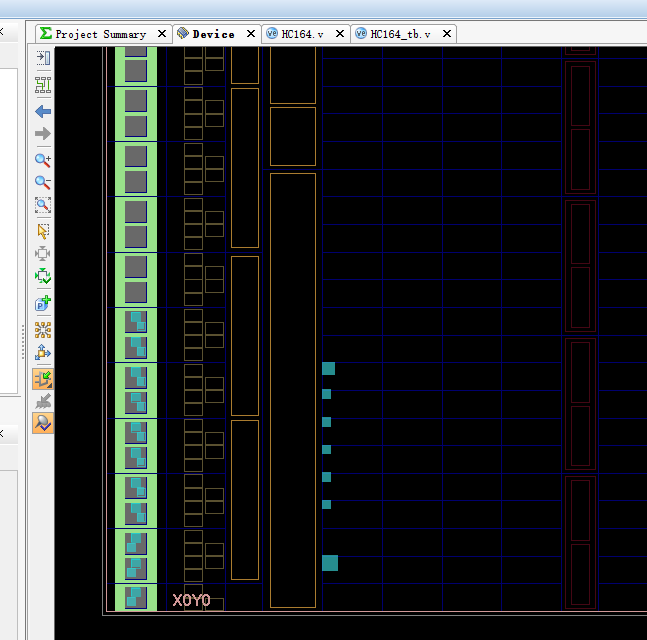Viewport: 647px width, 640px height.
Task: Open the HC164.v source tab
Action: point(302,34)
